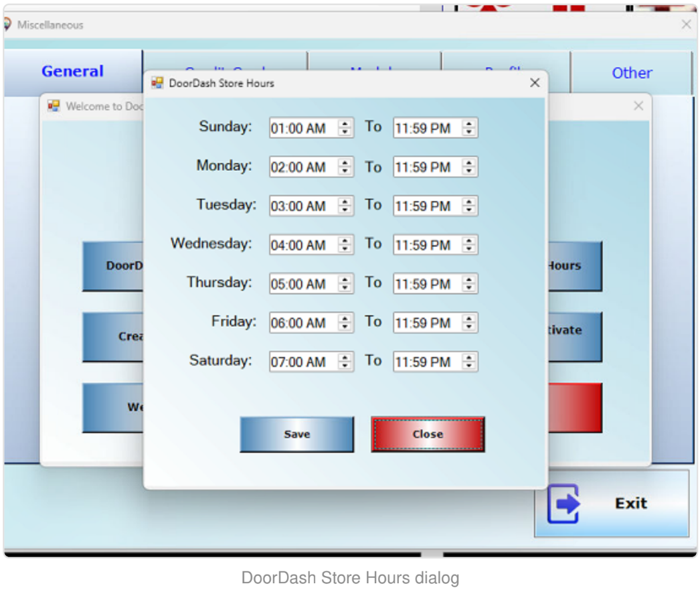The image size is (700, 592).
Task: Click the Wednesday day label
Action: pos(211,244)
